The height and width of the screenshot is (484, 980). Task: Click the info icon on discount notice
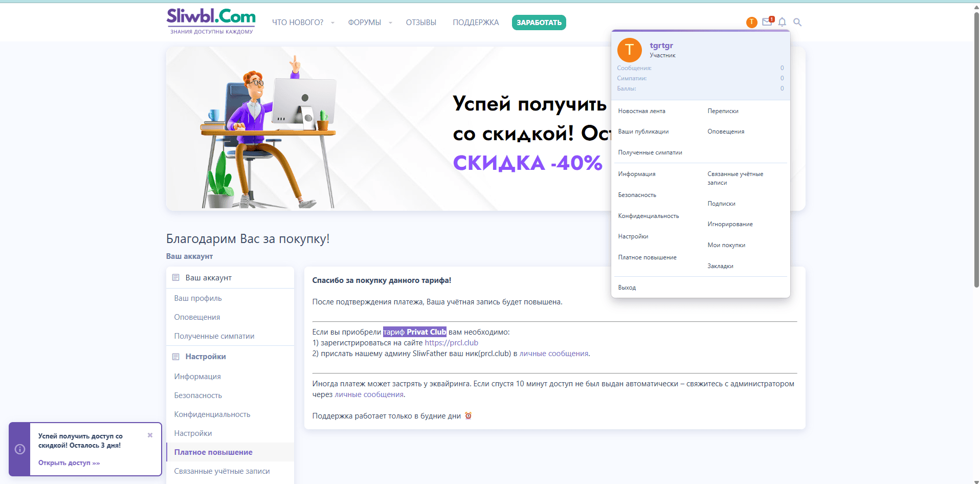(20, 449)
